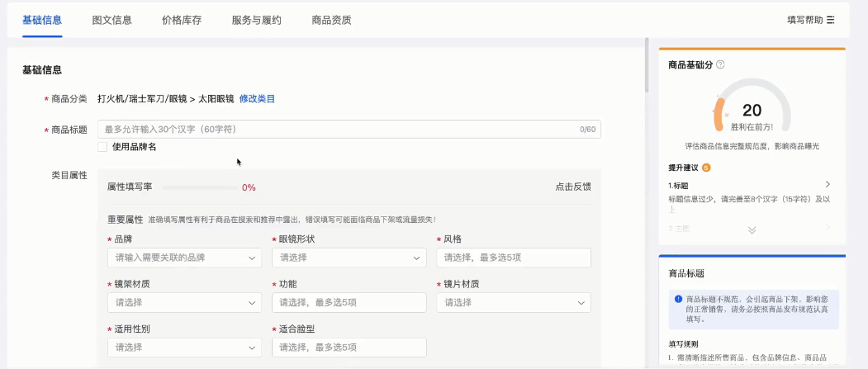This screenshot has width=868, height=369.
Task: Open the 功能 multi-select field
Action: click(349, 303)
